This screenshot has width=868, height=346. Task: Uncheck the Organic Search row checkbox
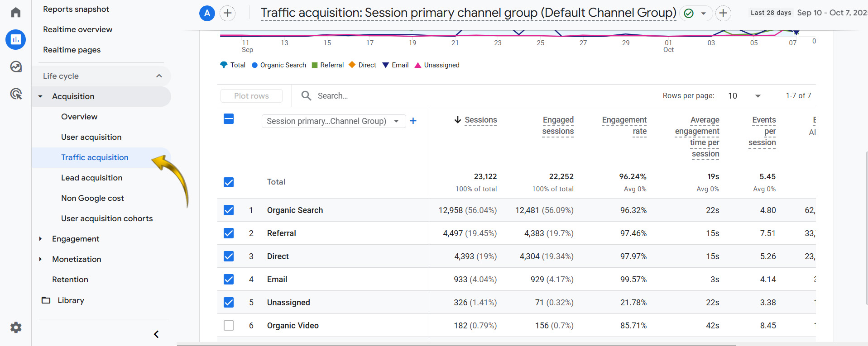[229, 210]
